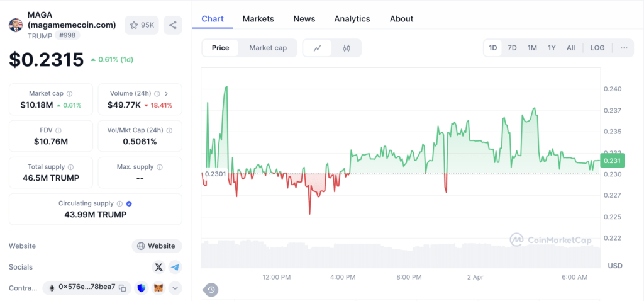Switch to the Markets tab

point(258,19)
